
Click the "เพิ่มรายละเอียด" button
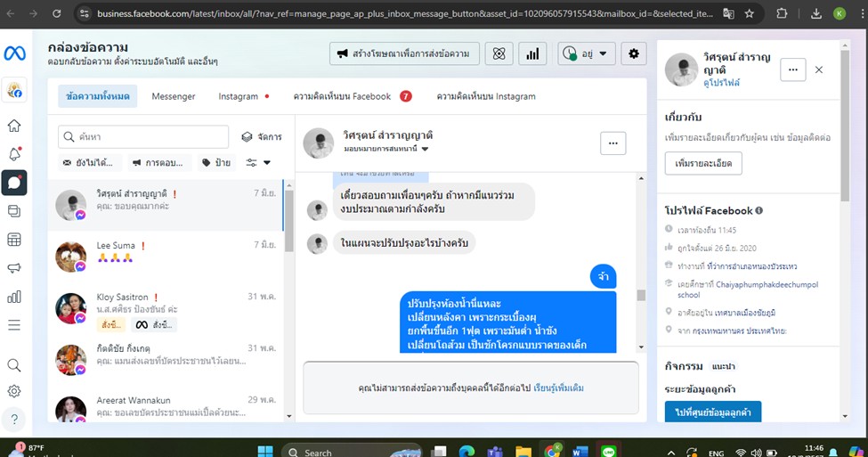pyautogui.click(x=703, y=163)
